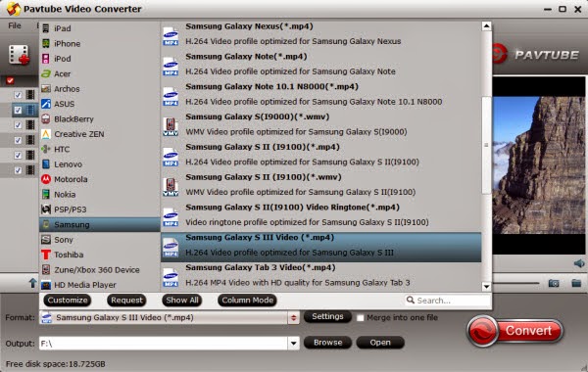
Task: Open the PSP/PS3 device category
Action: click(99, 209)
